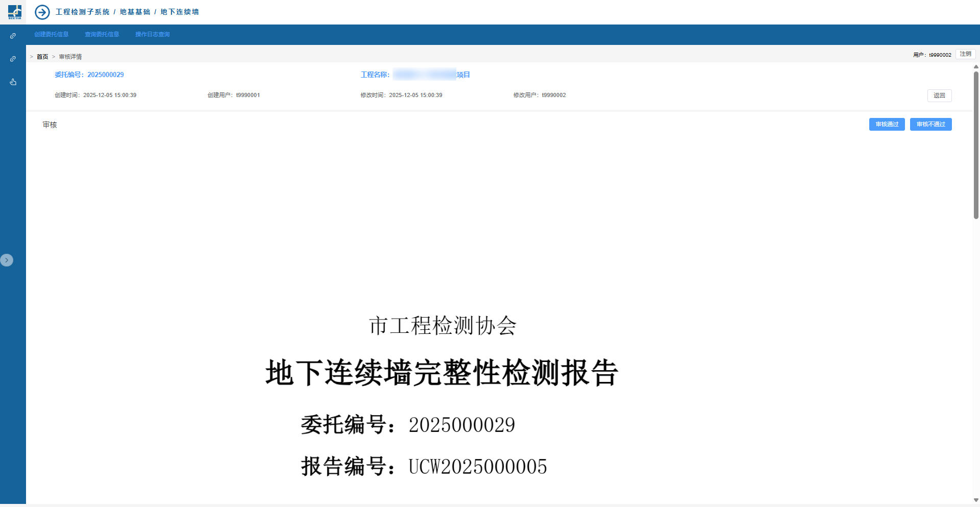This screenshot has width=980, height=507.
Task: Go to 首页 in the breadcrumb
Action: (x=42, y=57)
